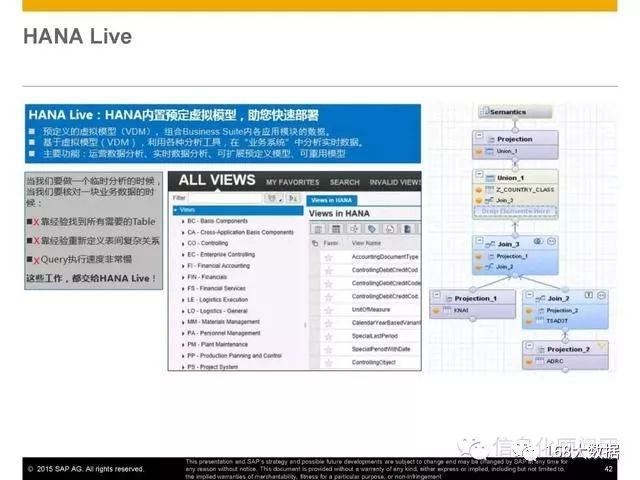Click the SQL document icon in toolbar
This screenshot has height=480, width=640.
tap(389, 229)
